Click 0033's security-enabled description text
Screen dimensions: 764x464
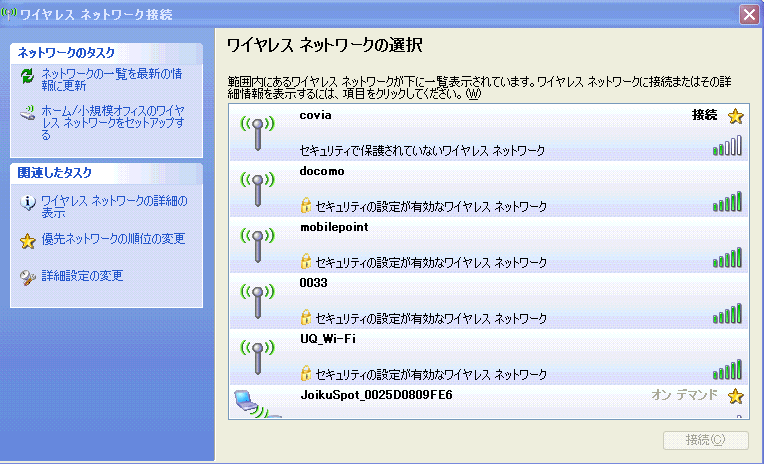[431, 319]
